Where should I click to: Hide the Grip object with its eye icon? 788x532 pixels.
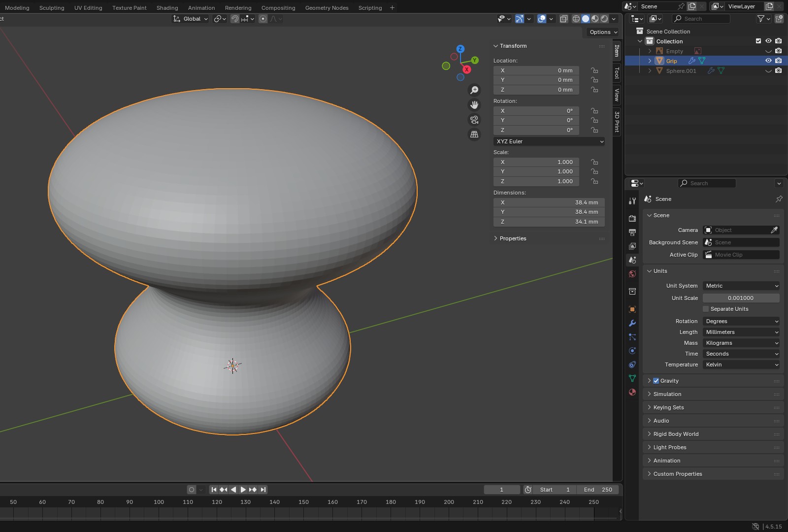coord(768,61)
